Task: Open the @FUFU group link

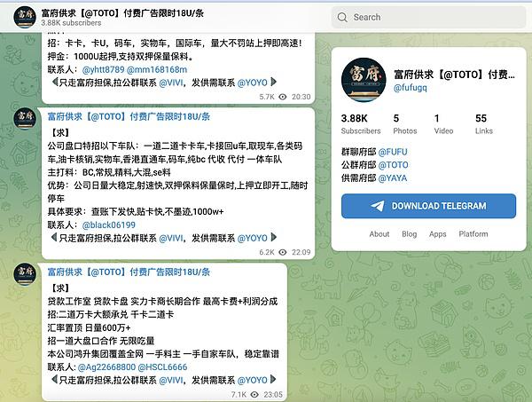Action: (393, 152)
